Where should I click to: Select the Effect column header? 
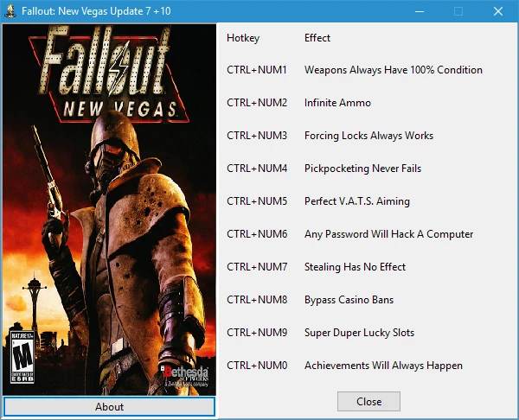[317, 38]
